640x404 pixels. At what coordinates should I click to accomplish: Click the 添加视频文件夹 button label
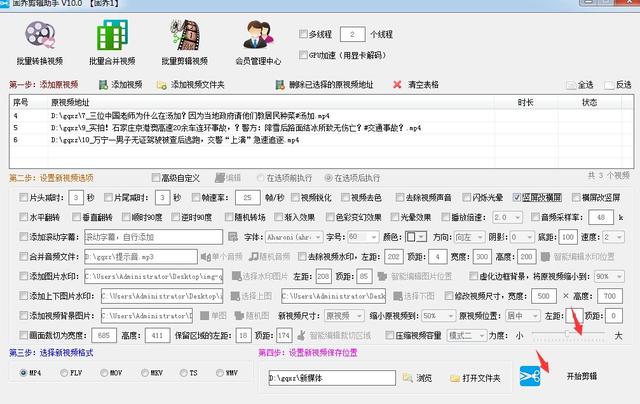pos(198,85)
